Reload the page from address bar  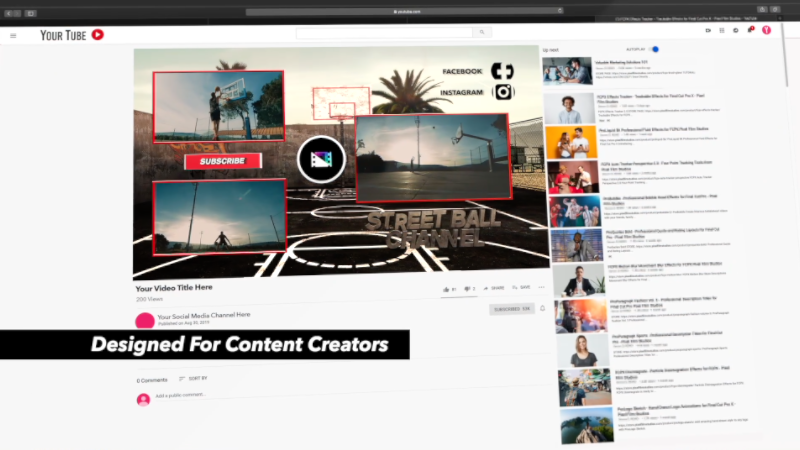click(560, 11)
